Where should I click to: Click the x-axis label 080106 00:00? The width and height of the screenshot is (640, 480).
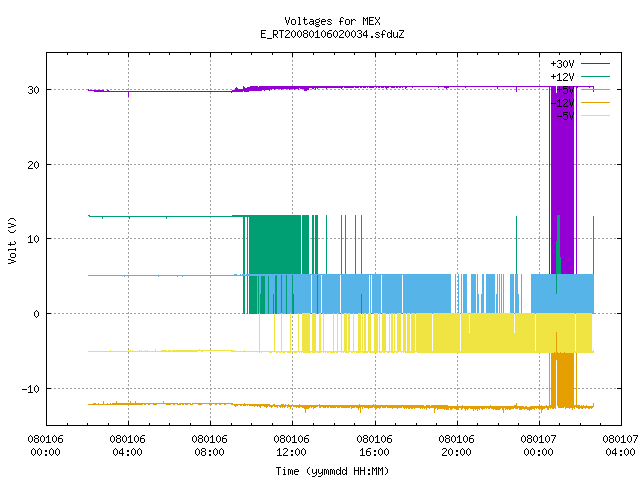click(x=45, y=446)
